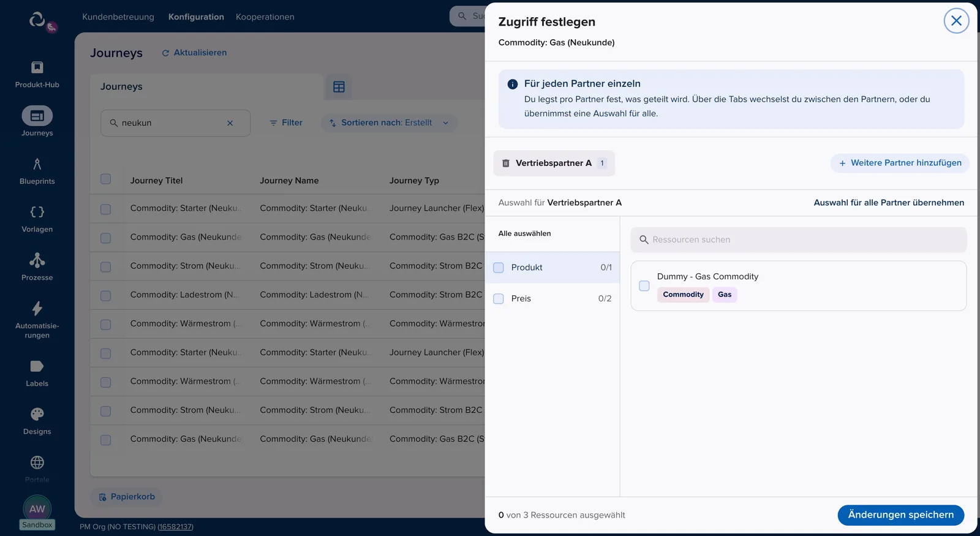
Task: Open the Sortieren nach: Erstellt dropdown
Action: (389, 123)
